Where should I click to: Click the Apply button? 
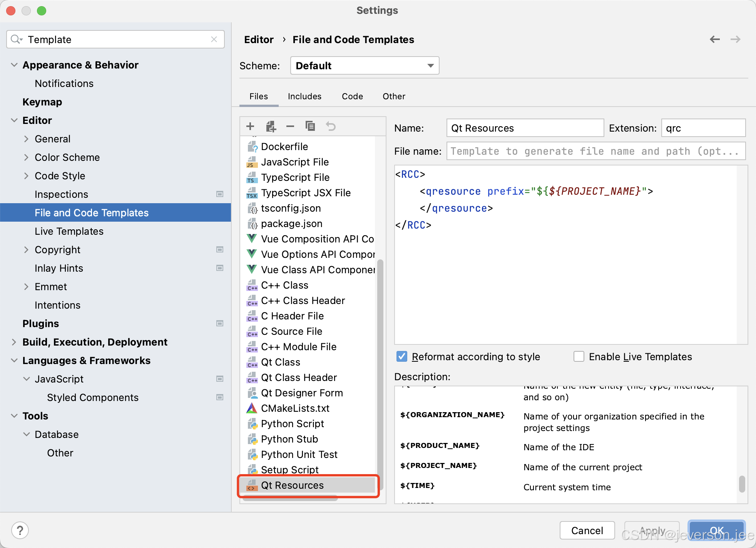pos(652,530)
